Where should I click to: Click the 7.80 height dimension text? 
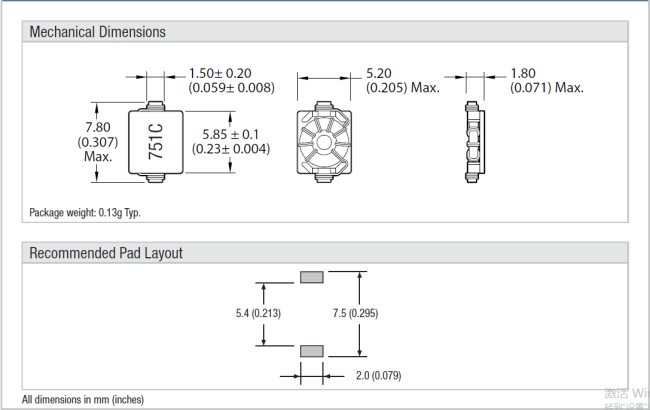97,127
